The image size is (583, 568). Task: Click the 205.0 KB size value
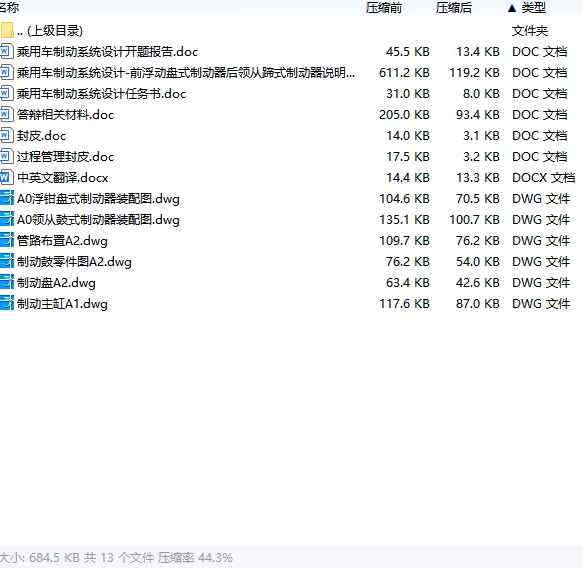(x=404, y=114)
